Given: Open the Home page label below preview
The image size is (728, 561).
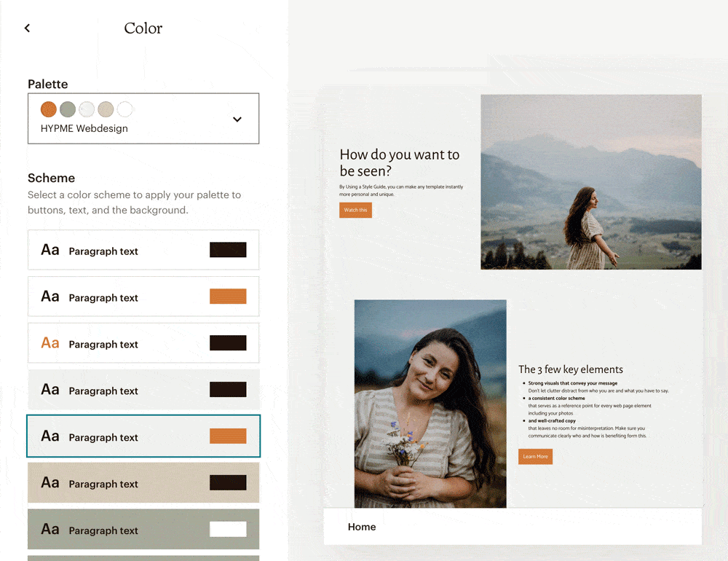Looking at the screenshot, I should click(x=362, y=527).
